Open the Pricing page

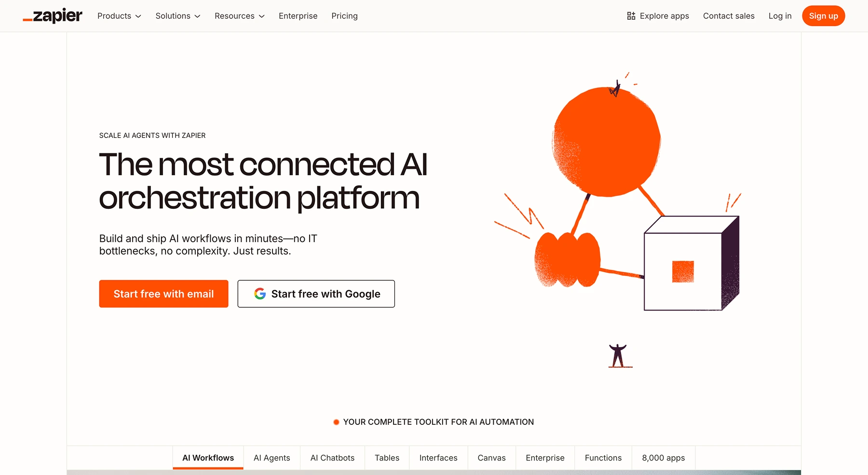coord(344,16)
